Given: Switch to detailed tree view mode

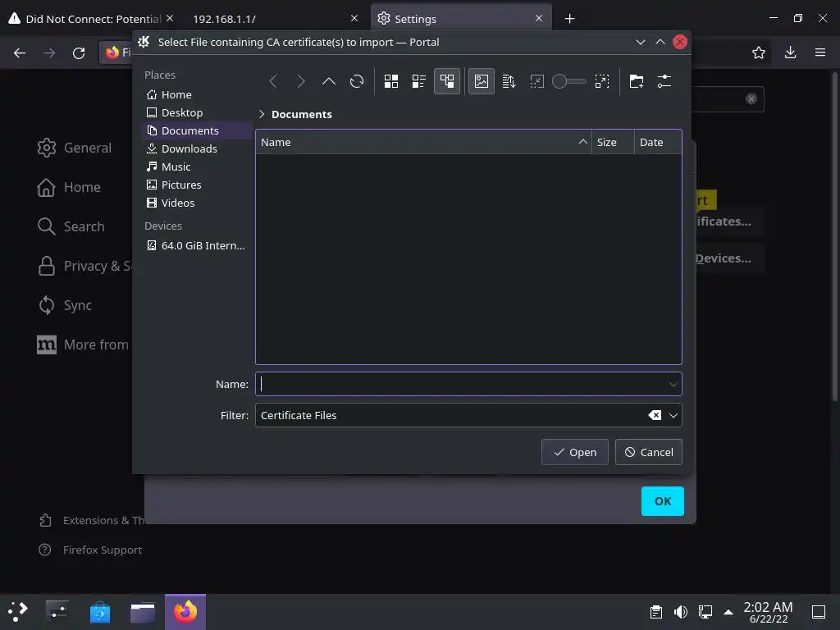Looking at the screenshot, I should (x=447, y=81).
